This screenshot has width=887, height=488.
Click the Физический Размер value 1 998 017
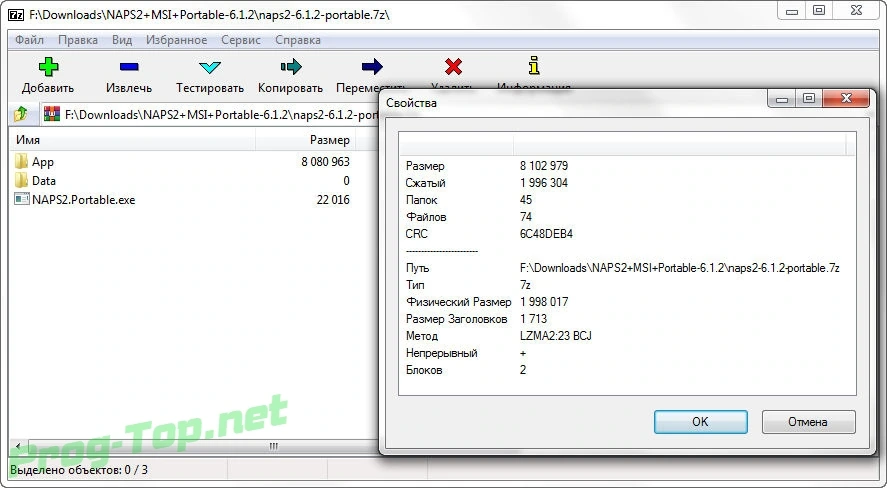[544, 302]
